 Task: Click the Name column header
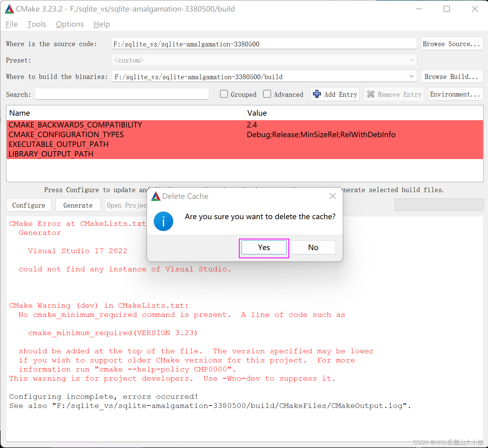click(125, 113)
